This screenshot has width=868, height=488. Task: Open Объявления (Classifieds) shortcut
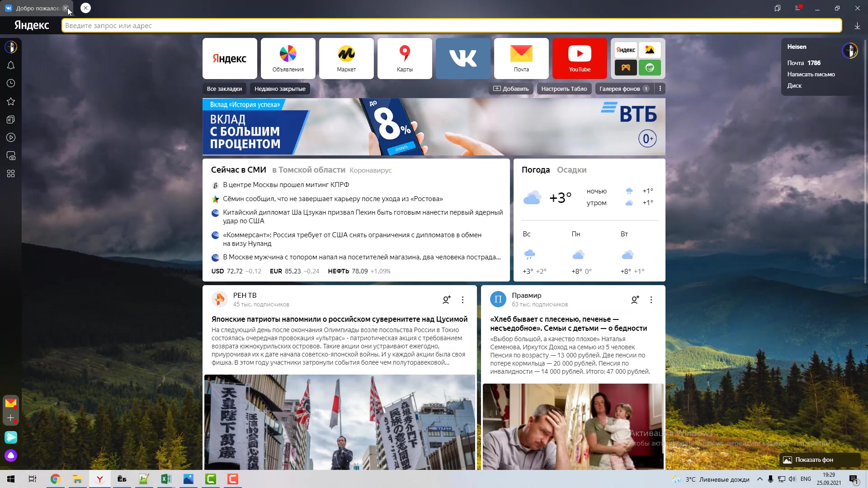pos(288,58)
